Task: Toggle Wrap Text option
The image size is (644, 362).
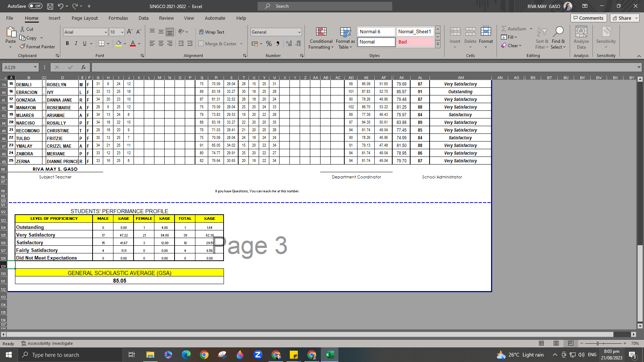Action: click(211, 32)
